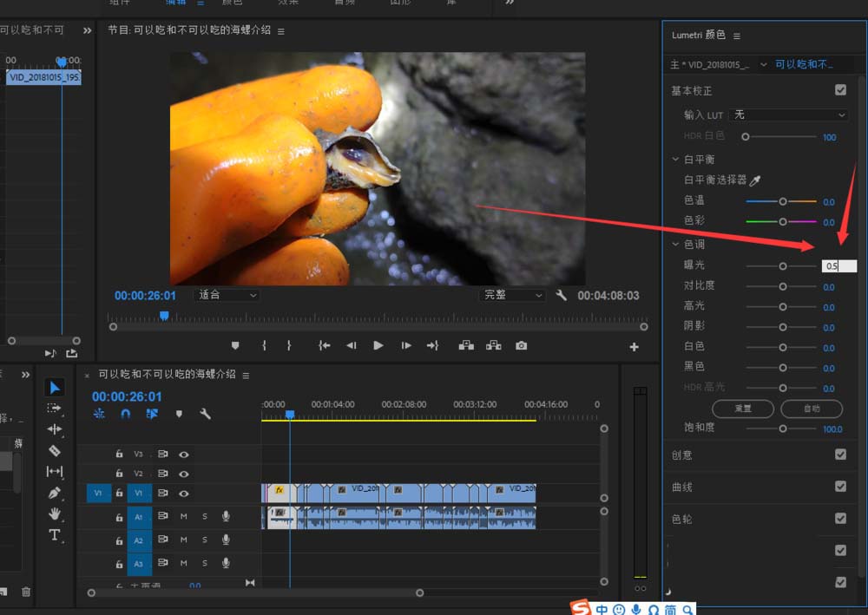Select the Selection arrow tool
The width and height of the screenshot is (868, 615).
[54, 388]
